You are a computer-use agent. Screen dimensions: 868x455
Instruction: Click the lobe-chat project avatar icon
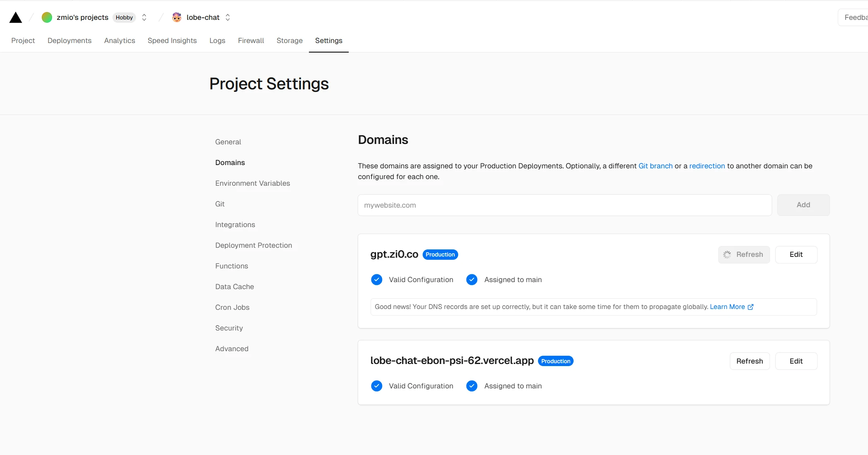point(177,17)
